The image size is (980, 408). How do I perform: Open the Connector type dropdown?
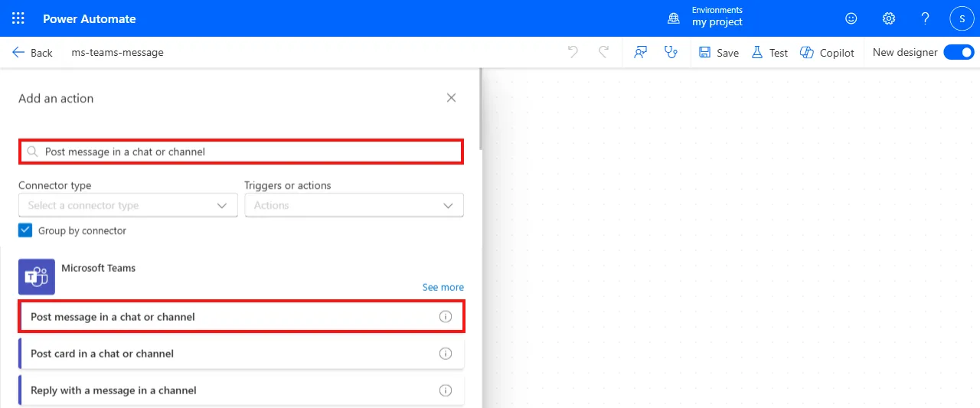tap(128, 205)
